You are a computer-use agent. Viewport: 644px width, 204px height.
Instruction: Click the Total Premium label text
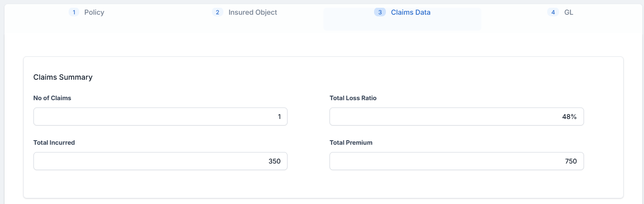pyautogui.click(x=351, y=143)
